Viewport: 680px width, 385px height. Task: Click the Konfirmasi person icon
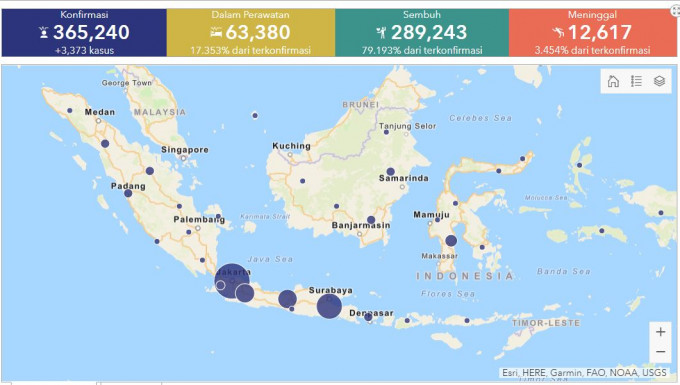(x=44, y=33)
